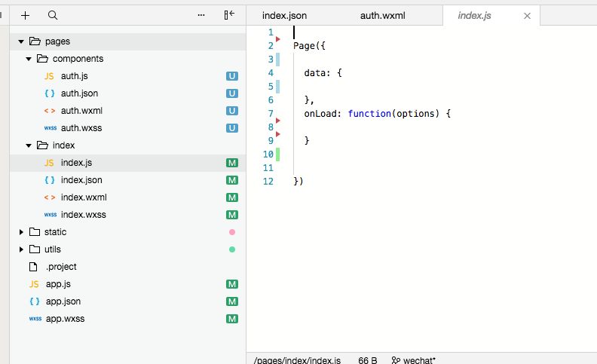Screen dimensions: 597x364
Task: Click the JS icon beside app.js
Action: (34, 284)
